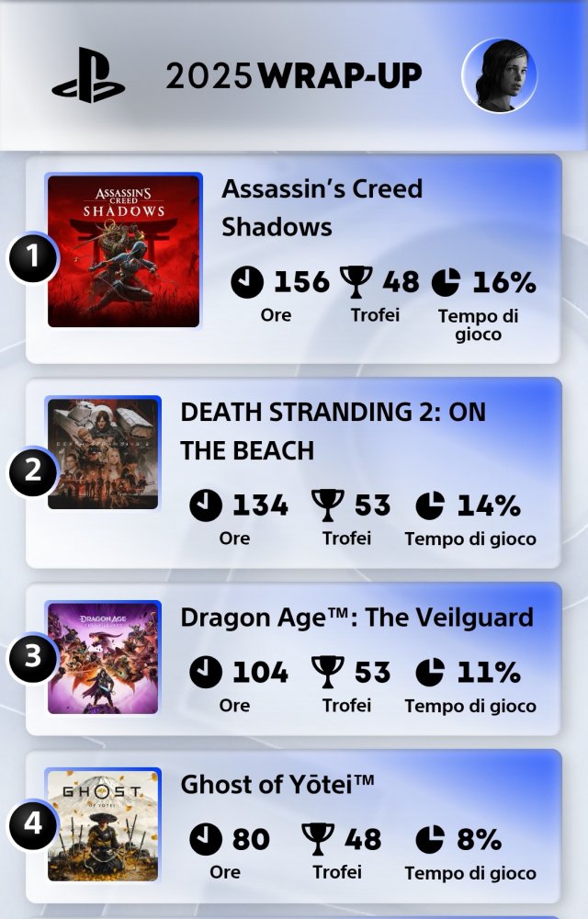Click the Ghost of Yōtei title text
The image size is (588, 919).
277,785
